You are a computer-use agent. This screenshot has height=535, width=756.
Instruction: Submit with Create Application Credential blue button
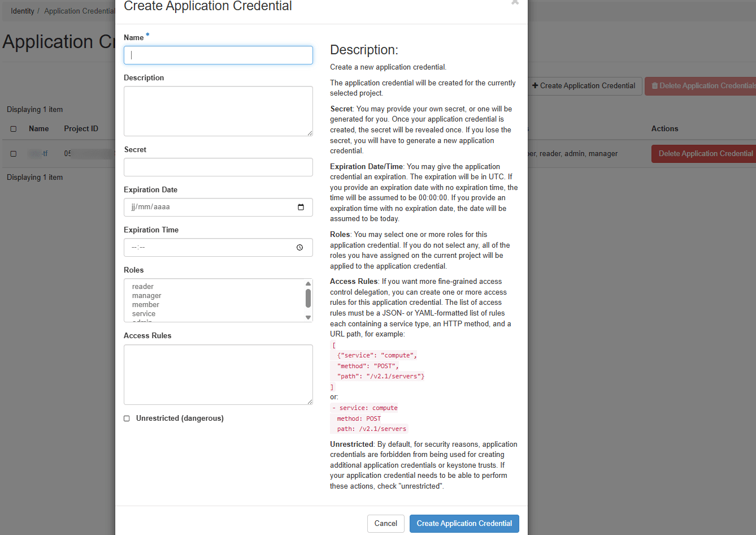point(464,523)
